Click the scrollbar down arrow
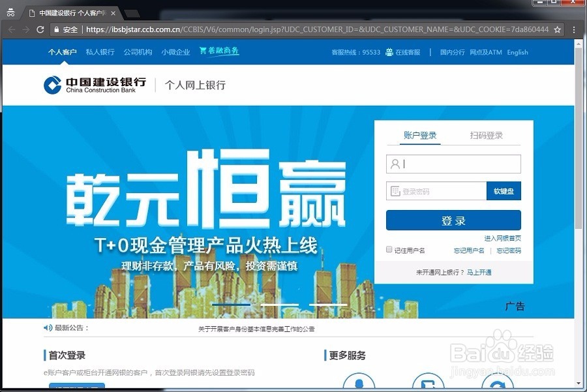 click(x=579, y=384)
